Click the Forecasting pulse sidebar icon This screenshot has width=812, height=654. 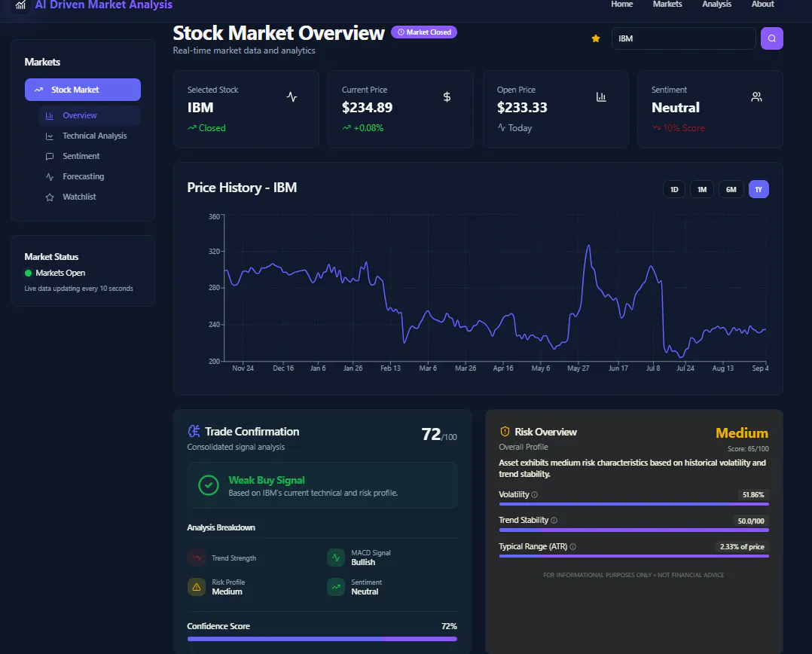(50, 176)
